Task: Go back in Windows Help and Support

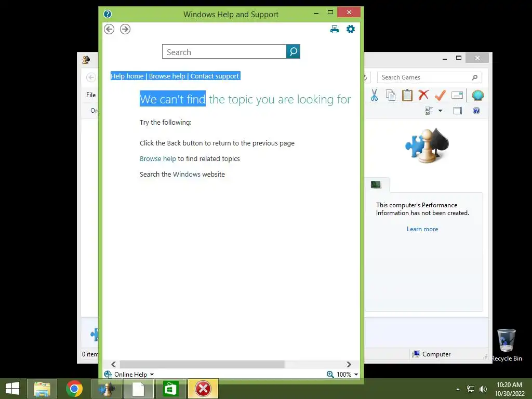Action: pyautogui.click(x=109, y=29)
